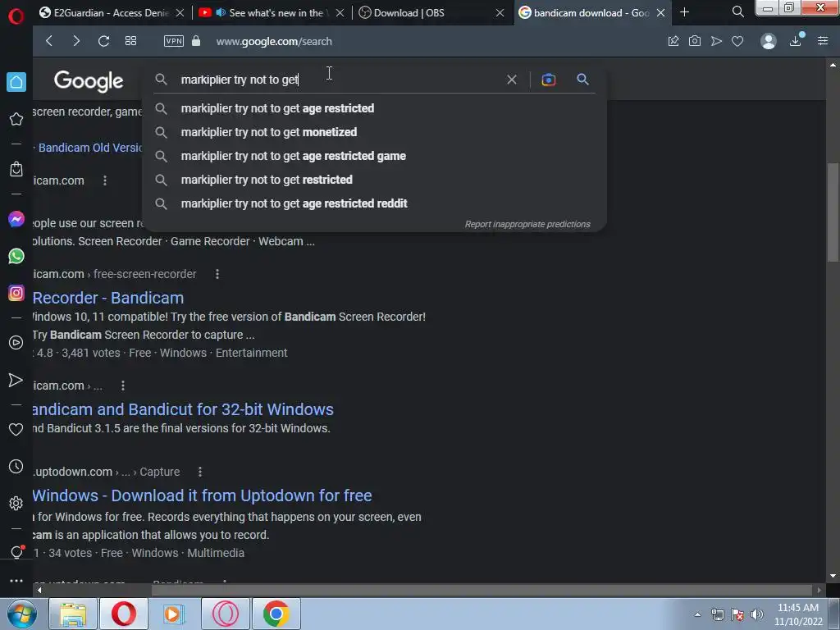Open the Easy Setup sliders icon

(x=823, y=41)
